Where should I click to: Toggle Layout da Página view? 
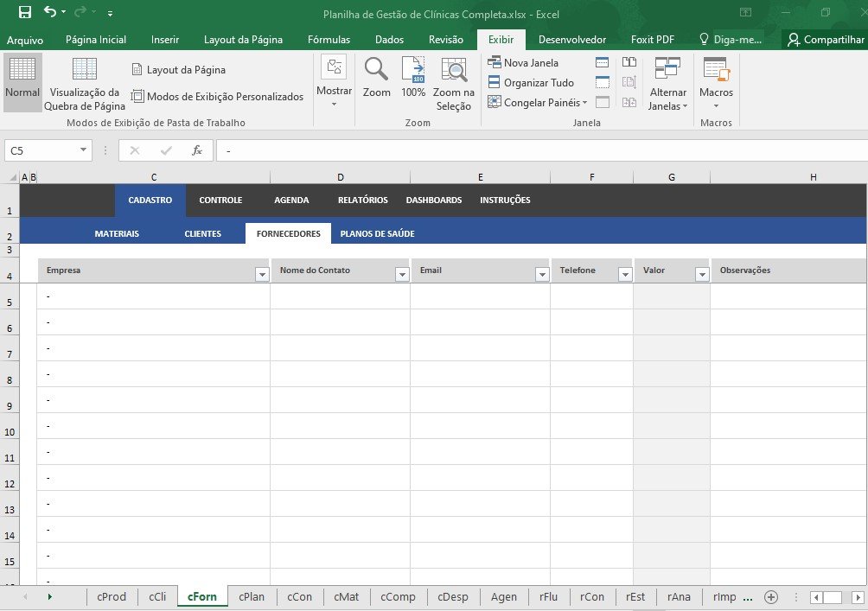point(178,69)
